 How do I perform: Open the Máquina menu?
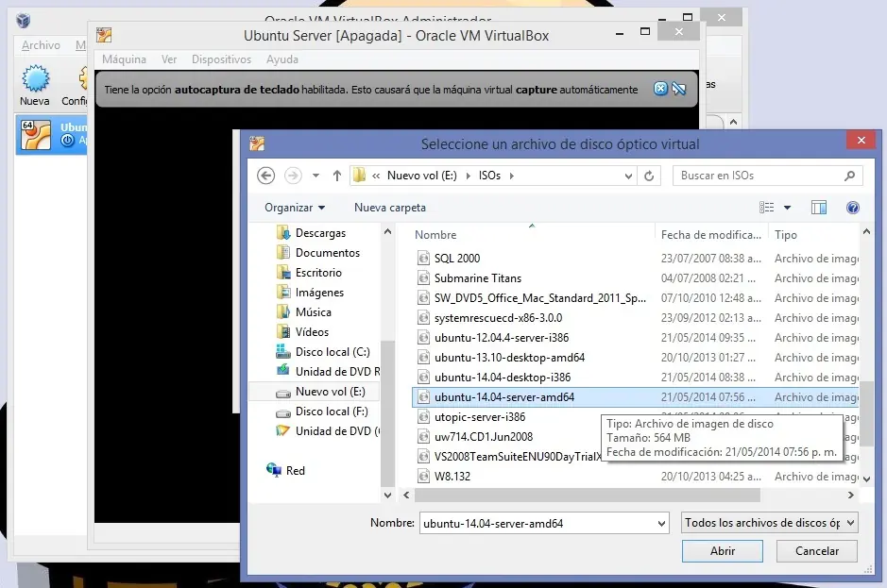point(124,59)
